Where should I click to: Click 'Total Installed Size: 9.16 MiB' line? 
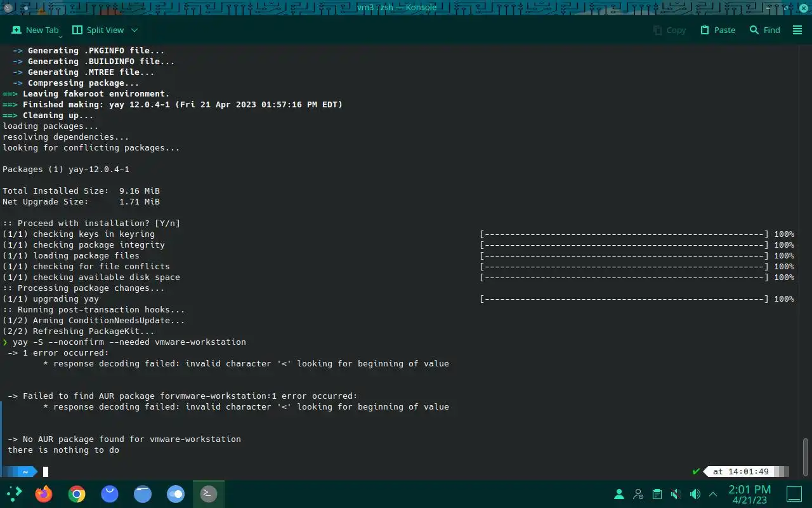[x=81, y=191]
